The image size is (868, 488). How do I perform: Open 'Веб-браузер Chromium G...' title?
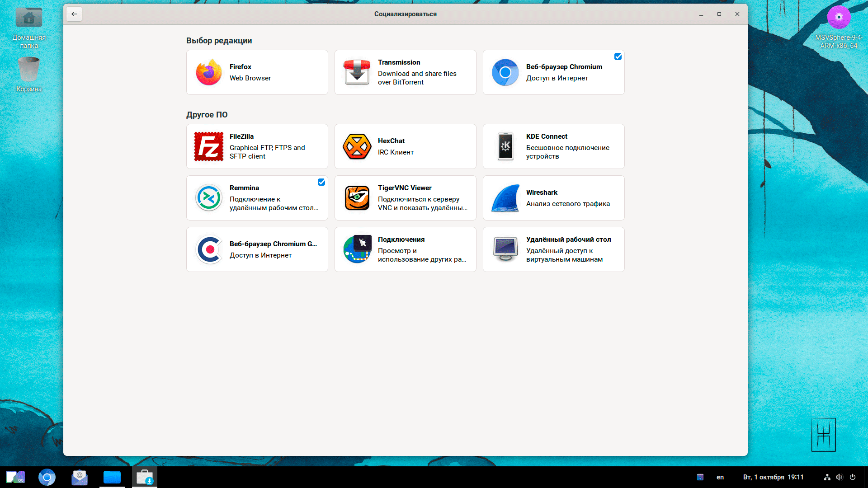tap(274, 244)
